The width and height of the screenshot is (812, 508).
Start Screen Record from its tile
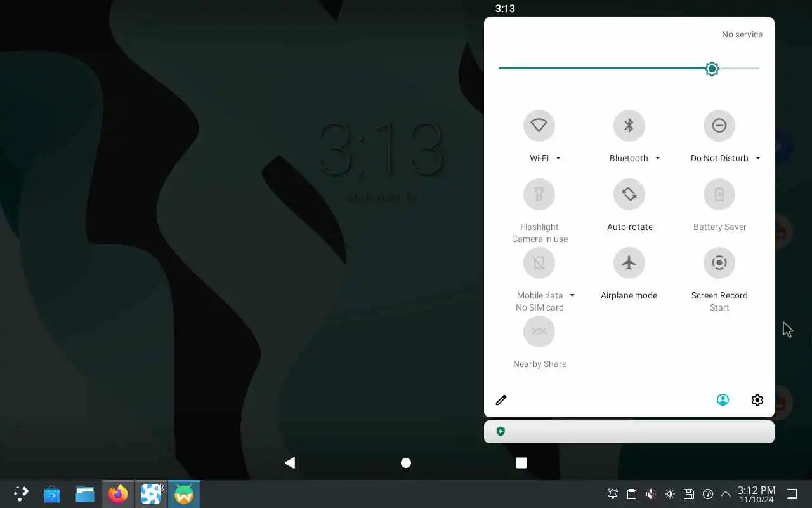tap(719, 263)
